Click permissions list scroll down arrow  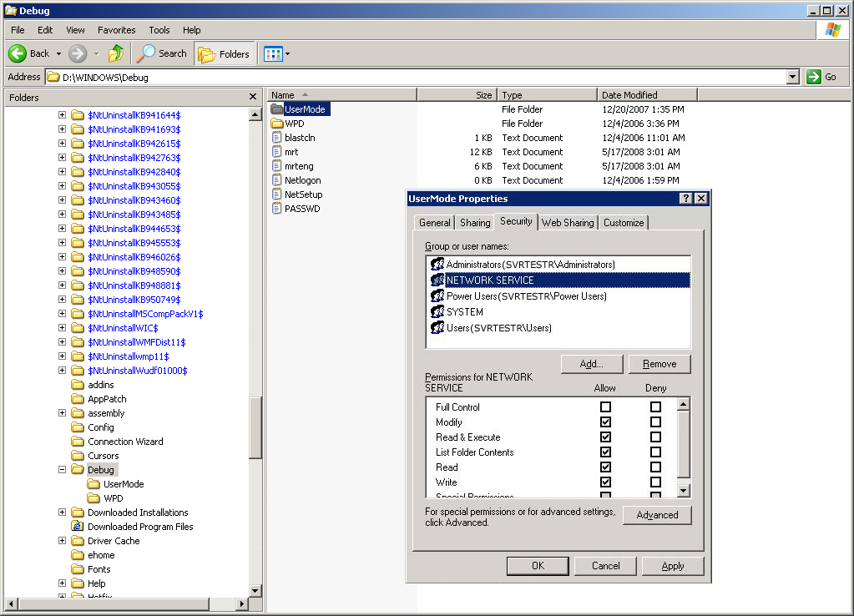[x=683, y=491]
